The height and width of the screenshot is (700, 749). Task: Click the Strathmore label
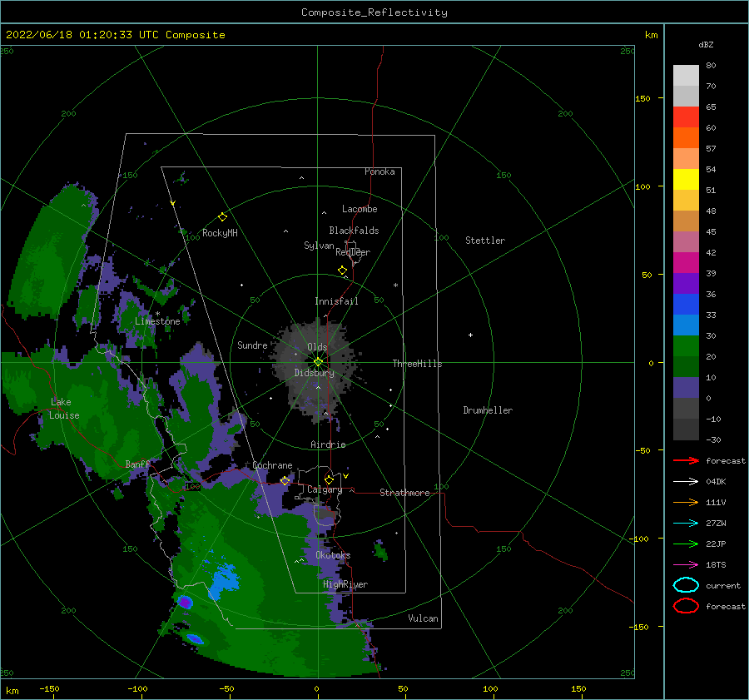(404, 493)
